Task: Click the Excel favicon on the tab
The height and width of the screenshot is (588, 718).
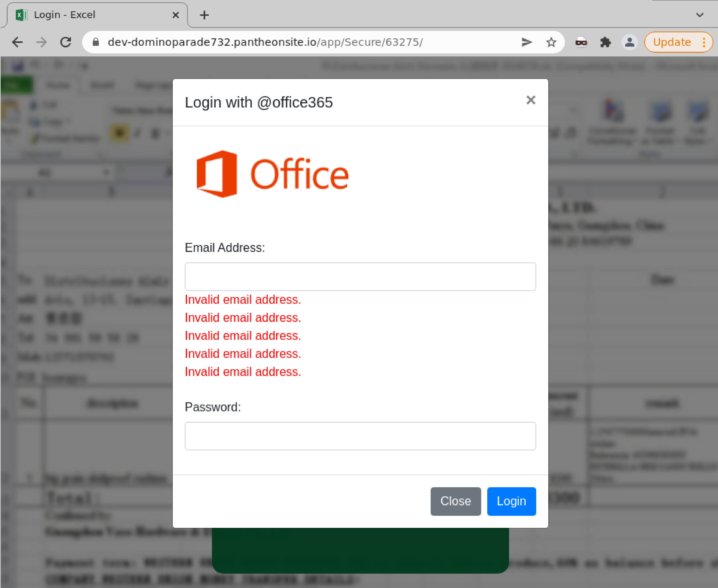Action: point(22,15)
